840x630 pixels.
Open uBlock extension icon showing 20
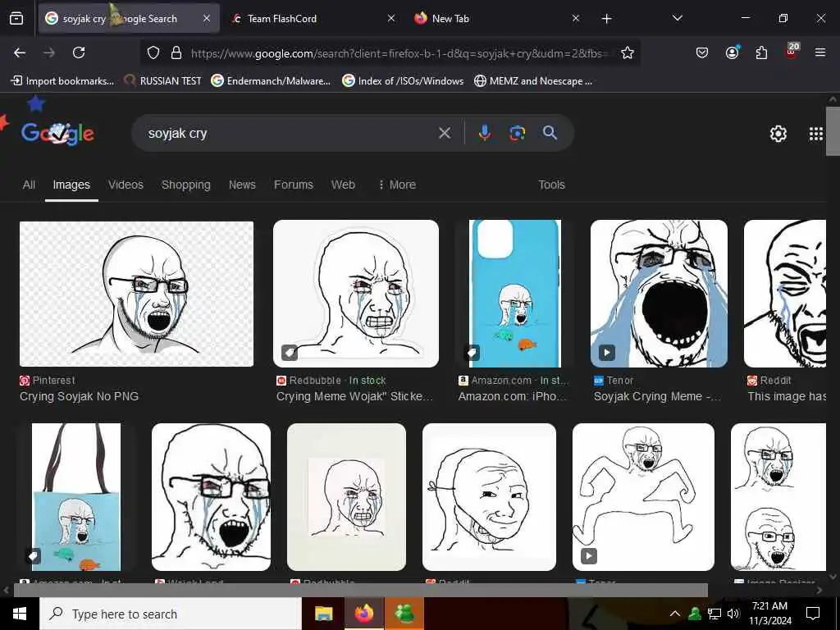pos(792,52)
